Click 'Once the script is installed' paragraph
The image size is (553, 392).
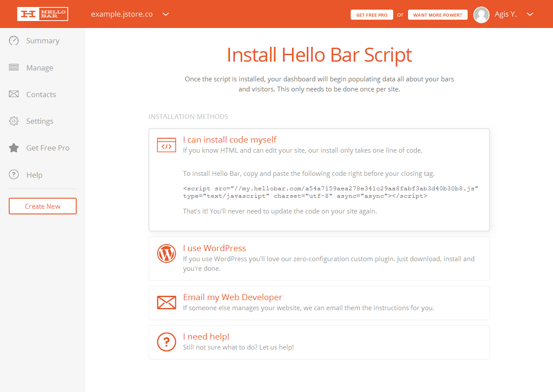coord(319,84)
